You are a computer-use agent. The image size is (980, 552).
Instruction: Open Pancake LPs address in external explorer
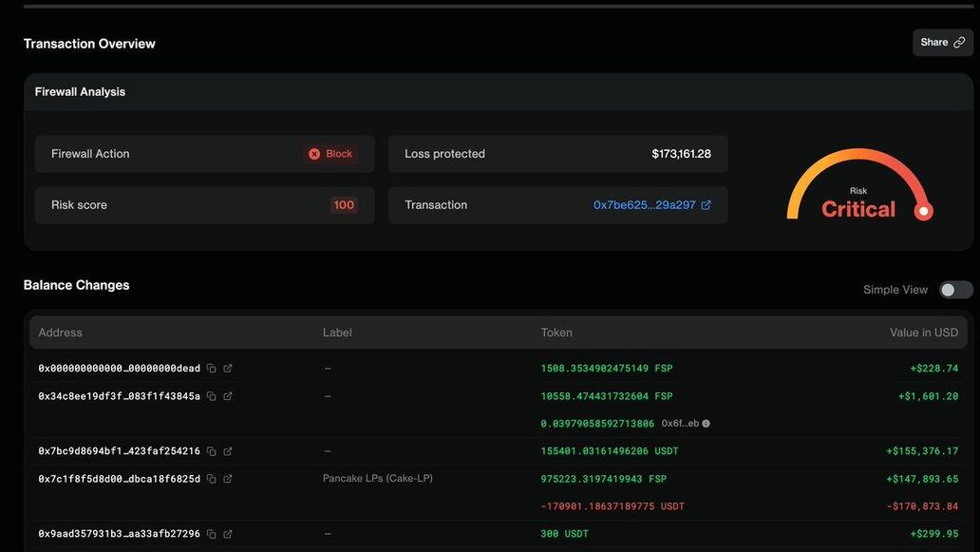click(x=228, y=479)
